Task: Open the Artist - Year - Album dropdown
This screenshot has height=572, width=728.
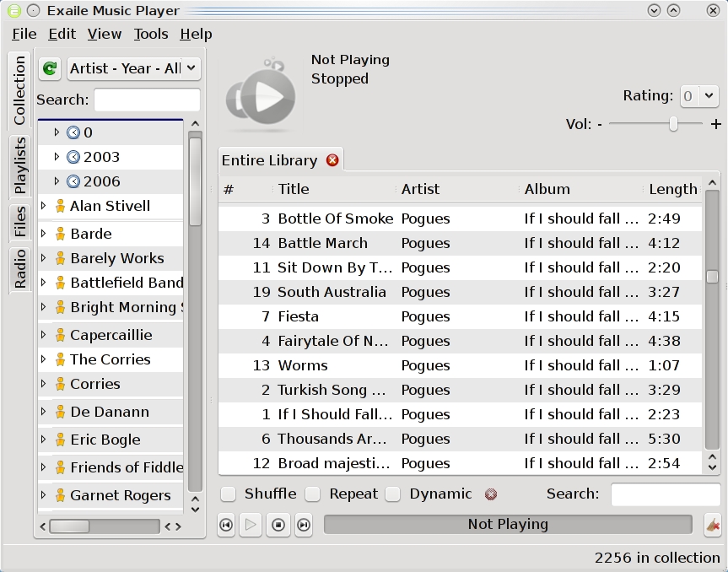Action: (133, 68)
